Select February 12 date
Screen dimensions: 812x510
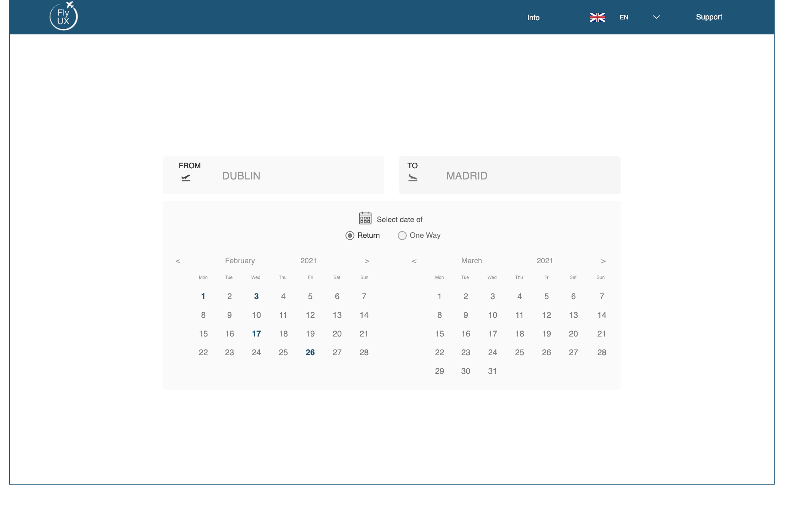pos(310,315)
